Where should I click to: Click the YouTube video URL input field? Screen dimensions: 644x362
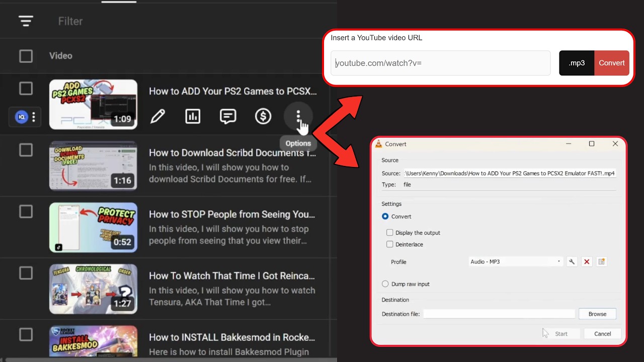pos(441,63)
